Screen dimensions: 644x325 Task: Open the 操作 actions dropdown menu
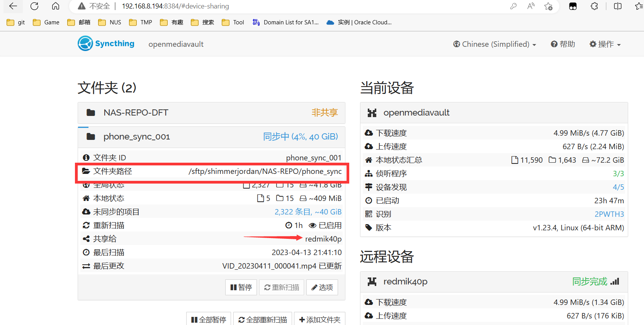(x=605, y=44)
